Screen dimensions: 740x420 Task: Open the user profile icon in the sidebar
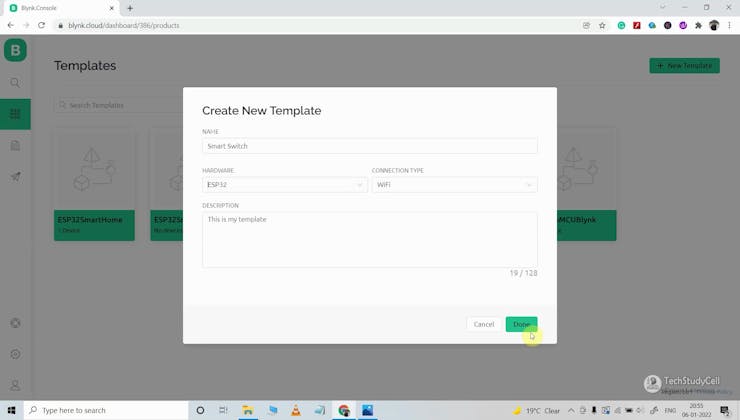[x=15, y=385]
